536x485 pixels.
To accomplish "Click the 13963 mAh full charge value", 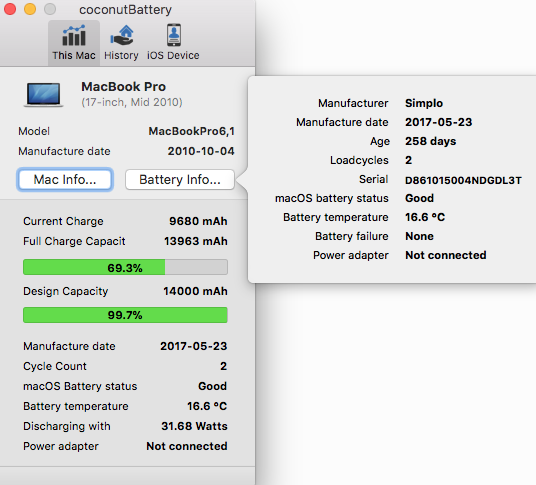I will click(196, 241).
